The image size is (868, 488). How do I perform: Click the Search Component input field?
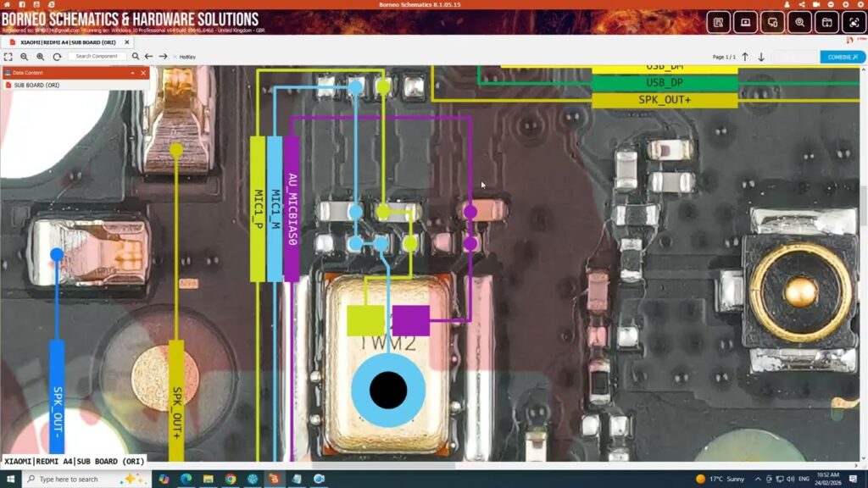(x=97, y=57)
